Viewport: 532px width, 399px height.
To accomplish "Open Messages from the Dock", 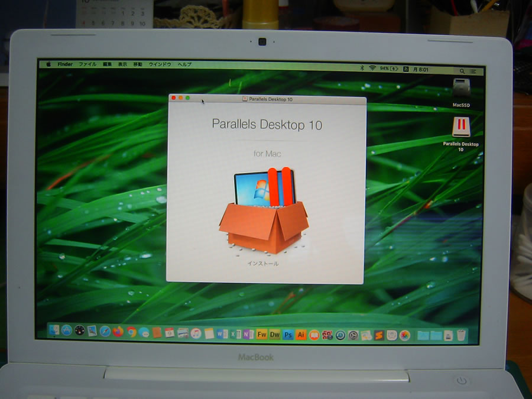I will click(144, 332).
